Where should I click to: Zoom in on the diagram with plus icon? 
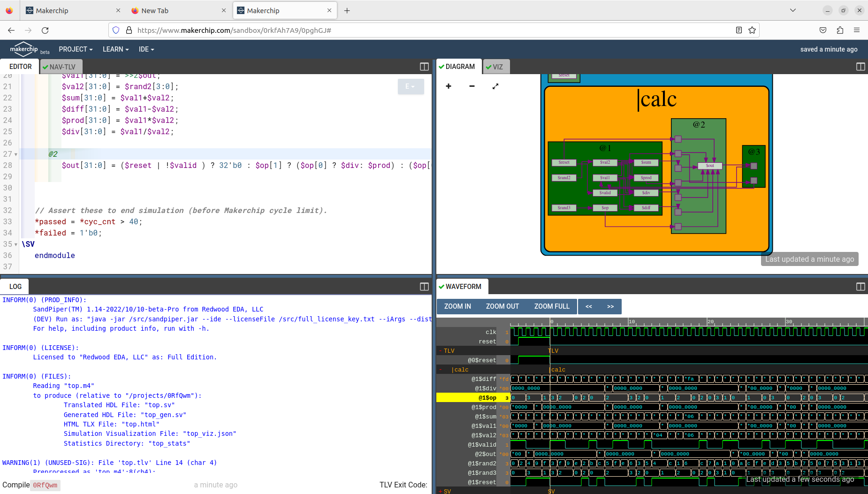(x=448, y=86)
